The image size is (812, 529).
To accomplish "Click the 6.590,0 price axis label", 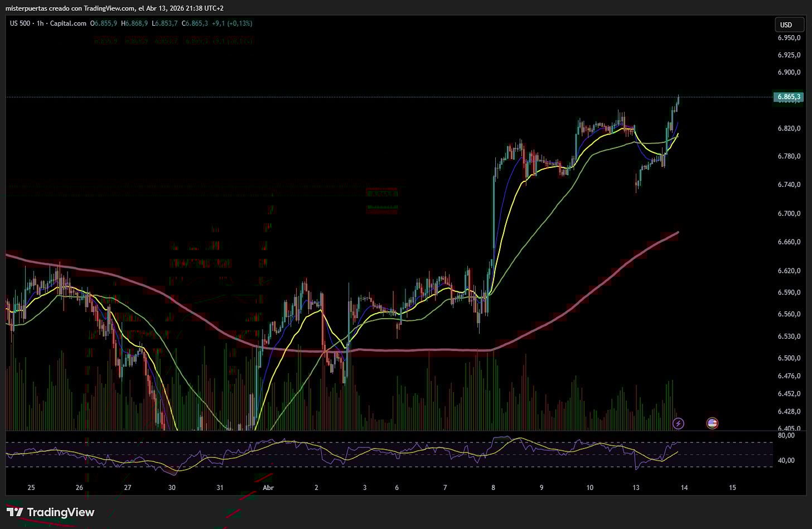I will [789, 293].
